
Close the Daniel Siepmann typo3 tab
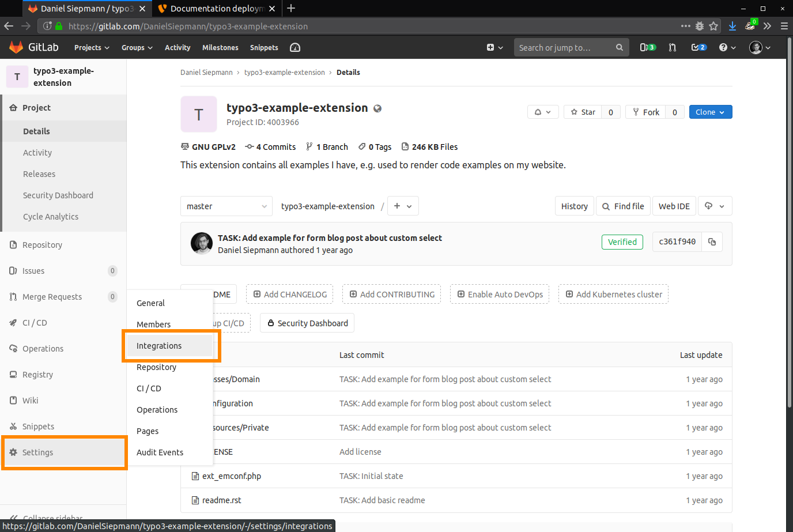coord(142,9)
